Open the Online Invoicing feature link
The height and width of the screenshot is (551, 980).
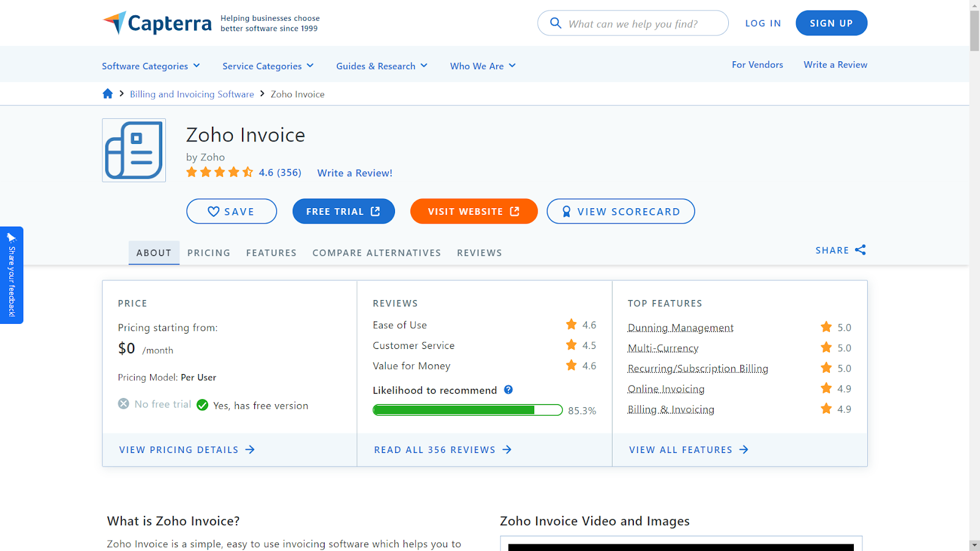coord(666,389)
